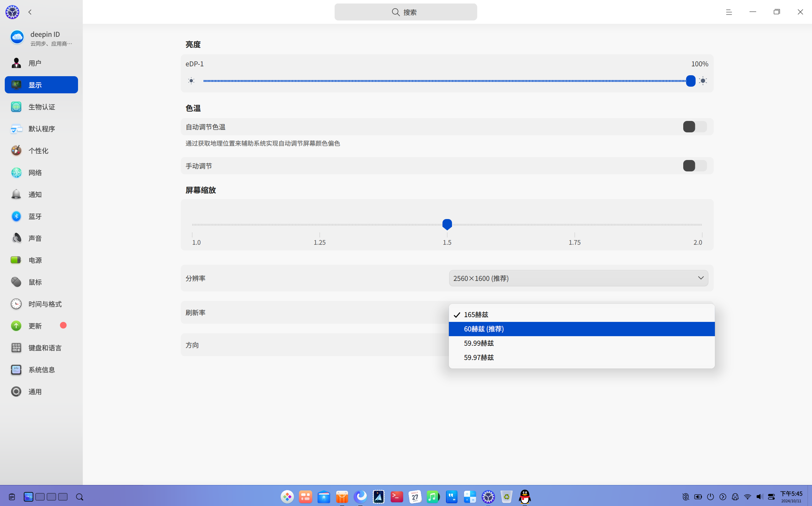Open the clipboard icon in dock
Image resolution: width=812 pixels, height=506 pixels.
[12, 497]
